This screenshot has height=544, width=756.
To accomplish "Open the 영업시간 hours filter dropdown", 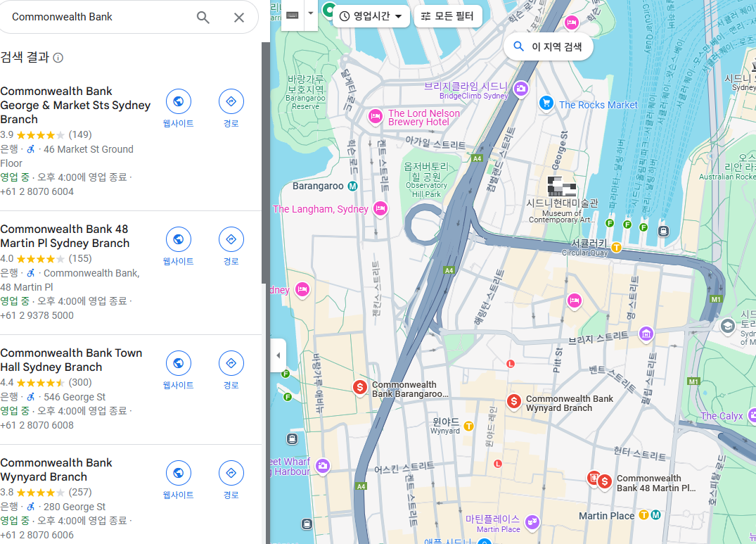I will click(371, 16).
